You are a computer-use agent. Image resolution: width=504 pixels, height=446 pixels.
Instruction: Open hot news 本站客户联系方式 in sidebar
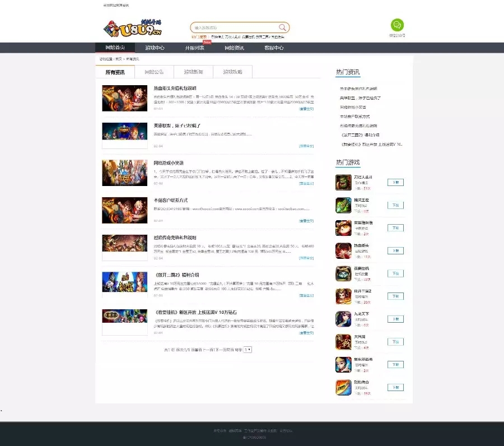(x=355, y=117)
